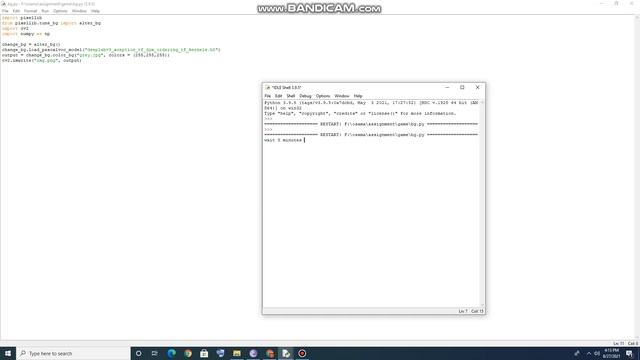This screenshot has height=360, width=640.
Task: Open the File menu in the IDLE Shell window
Action: click(x=267, y=96)
